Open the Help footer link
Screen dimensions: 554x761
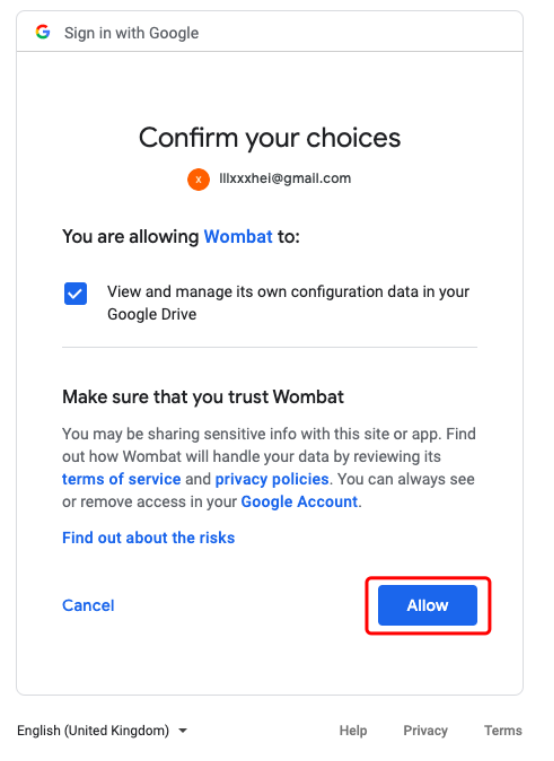coord(353,730)
